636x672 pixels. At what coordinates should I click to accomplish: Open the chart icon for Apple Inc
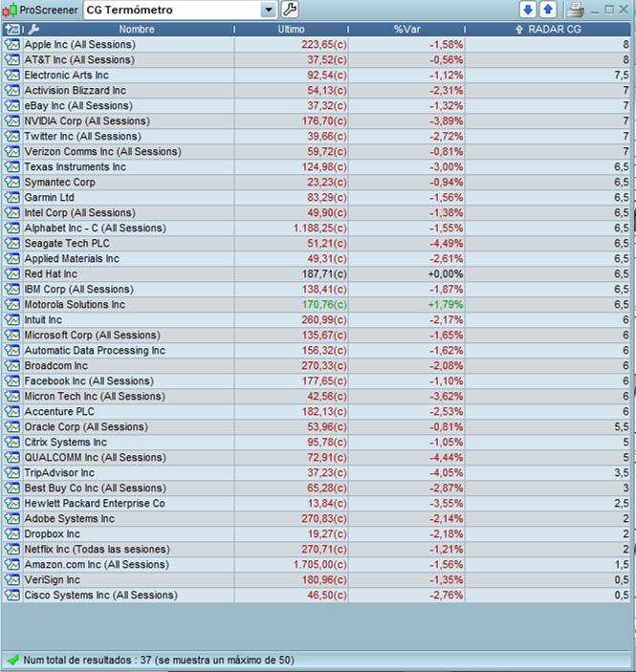tap(12, 45)
